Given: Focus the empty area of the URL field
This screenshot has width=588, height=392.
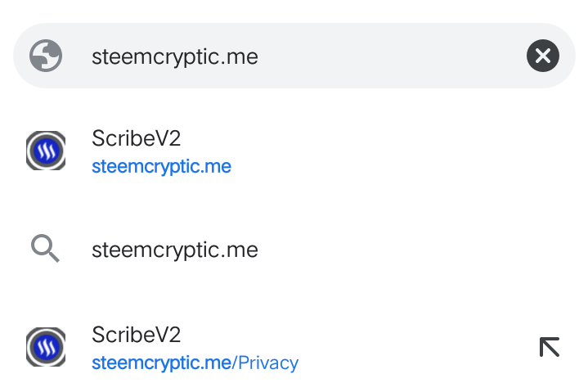Looking at the screenshot, I should click(x=390, y=56).
